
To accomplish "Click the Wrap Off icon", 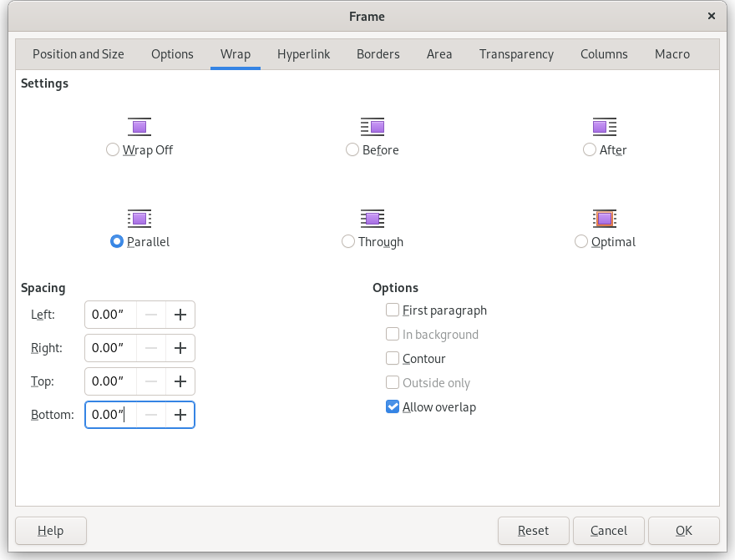I will click(139, 127).
